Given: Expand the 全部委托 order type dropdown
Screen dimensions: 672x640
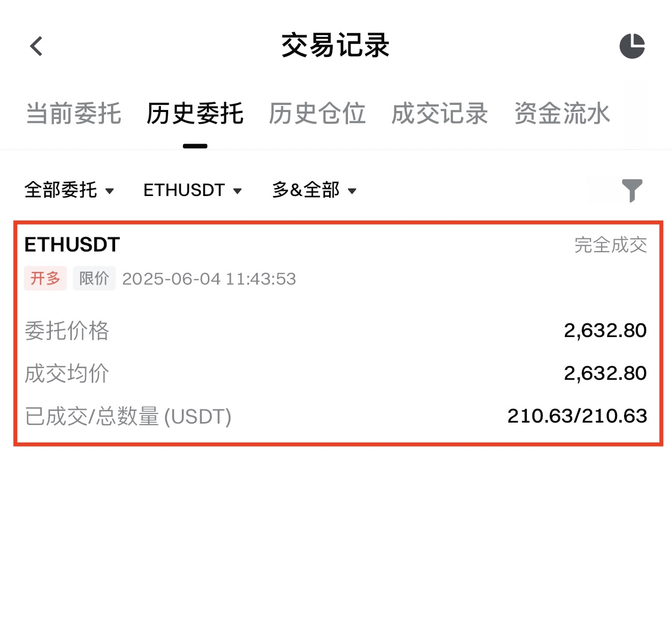Looking at the screenshot, I should [69, 190].
